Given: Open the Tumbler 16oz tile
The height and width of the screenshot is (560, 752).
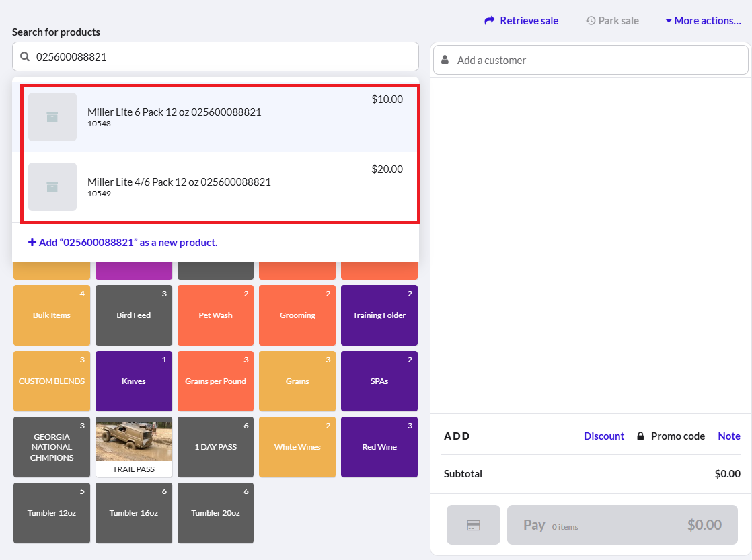Looking at the screenshot, I should point(134,513).
